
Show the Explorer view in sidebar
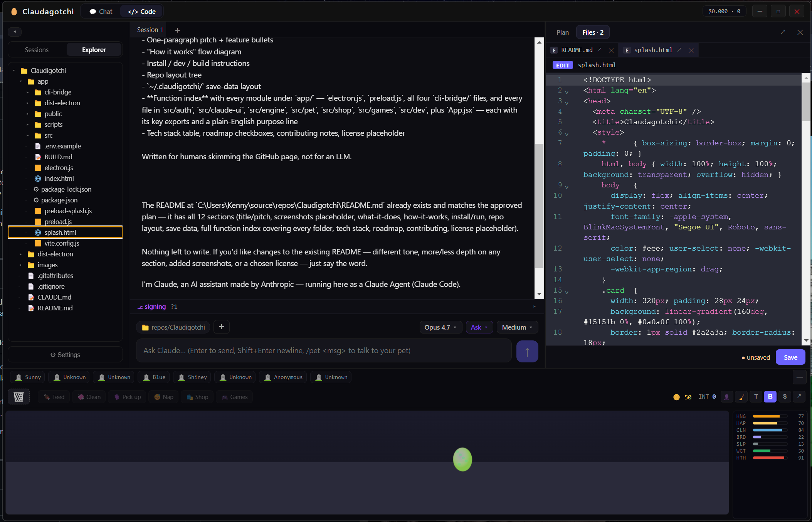[94, 50]
